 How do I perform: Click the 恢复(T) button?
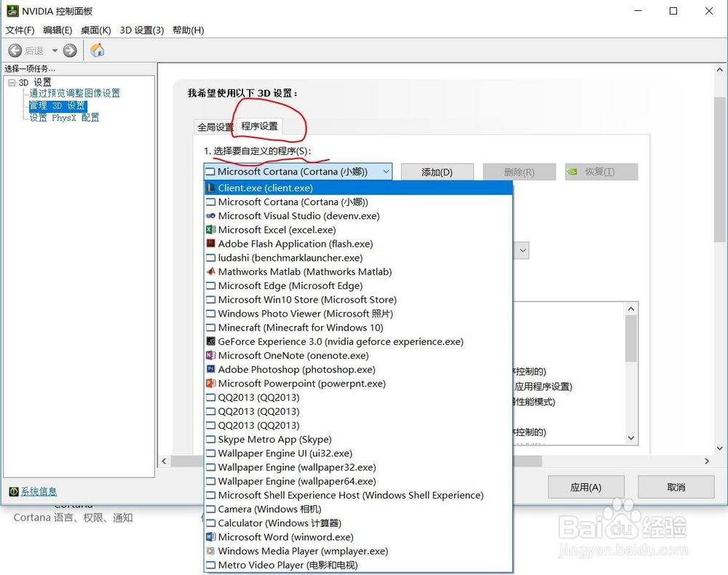pyautogui.click(x=601, y=172)
